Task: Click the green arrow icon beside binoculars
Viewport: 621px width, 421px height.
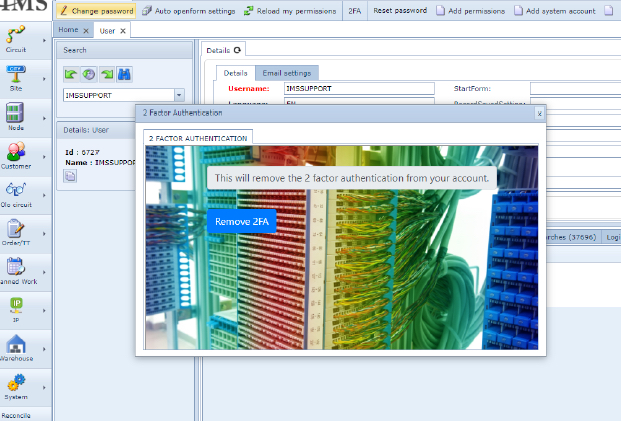Action: (107, 74)
